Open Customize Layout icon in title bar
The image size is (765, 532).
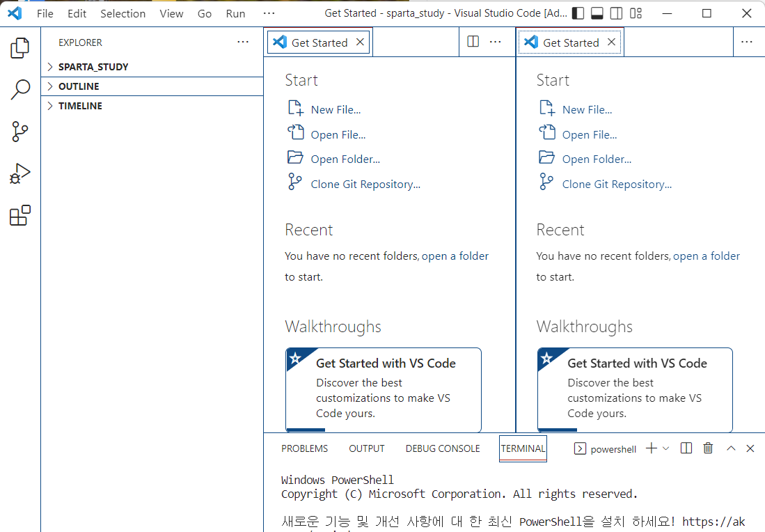pos(636,13)
